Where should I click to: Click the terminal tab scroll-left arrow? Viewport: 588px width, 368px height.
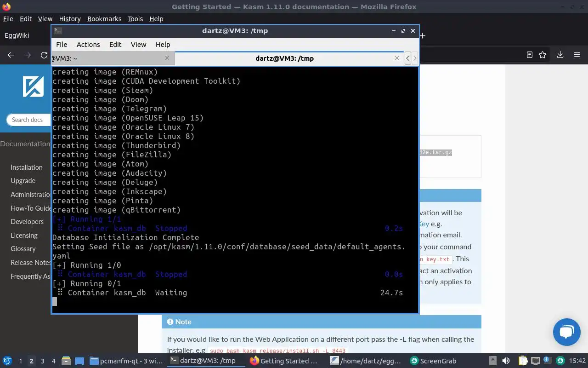tap(407, 58)
